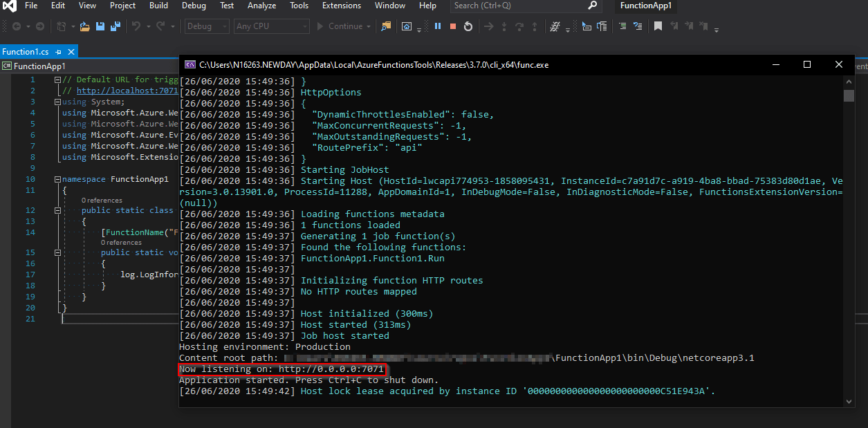This screenshot has width=868, height=428.
Task: Click the FunctionApp1 solution name label
Action: coord(647,6)
